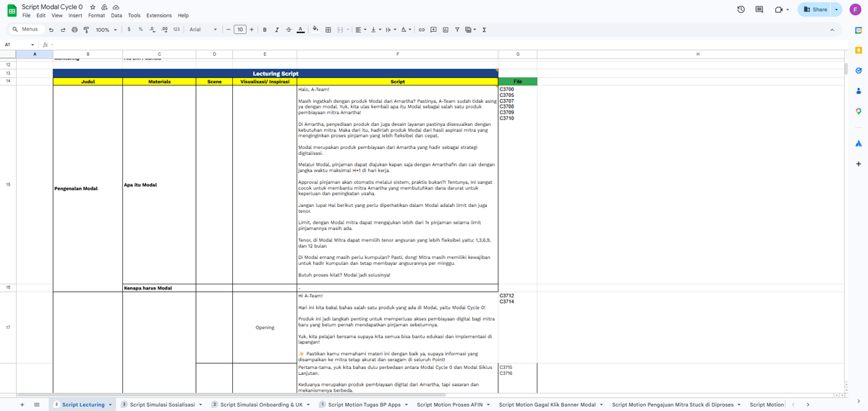868x411 pixels.
Task: Open the Google Sheets home icon
Action: 11,10
